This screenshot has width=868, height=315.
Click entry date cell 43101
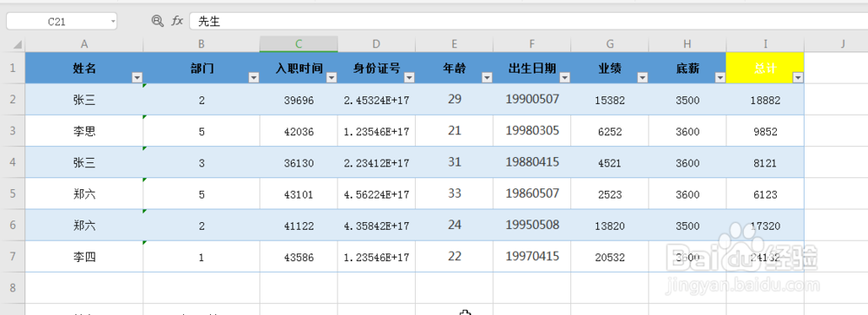tap(299, 194)
